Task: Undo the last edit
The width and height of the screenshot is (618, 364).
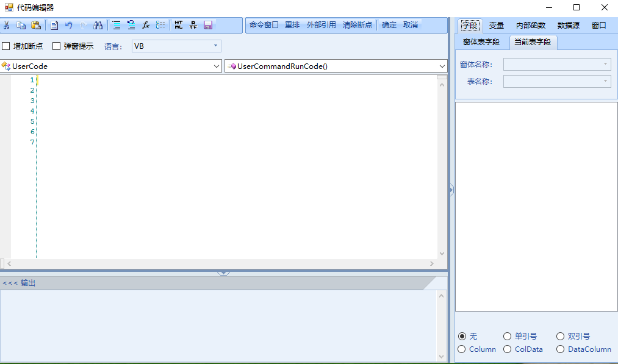Action: click(68, 25)
